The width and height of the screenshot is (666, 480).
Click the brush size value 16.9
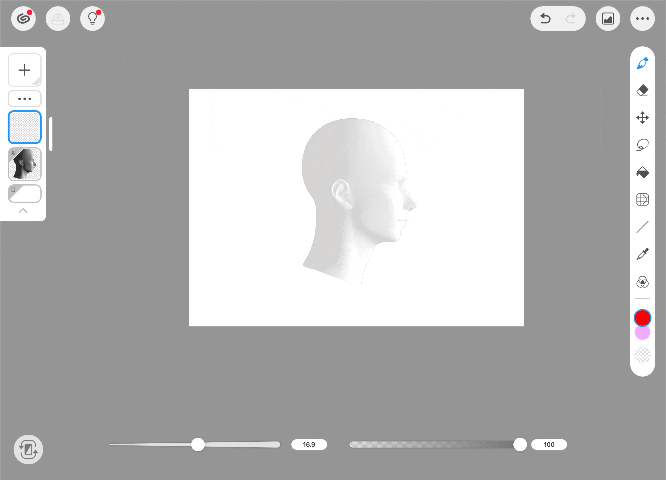click(309, 445)
